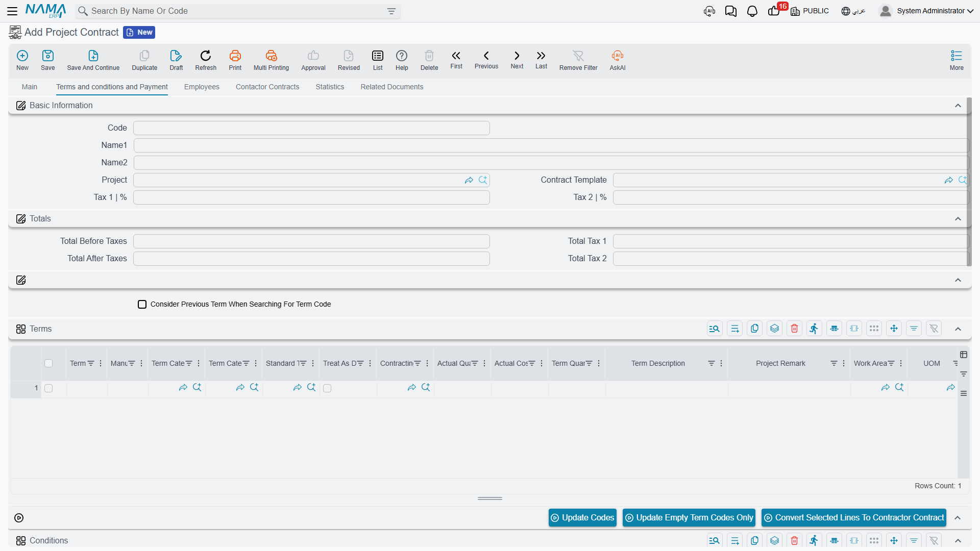Open System Administrator user dropdown
980x551 pixels.
[x=926, y=11]
